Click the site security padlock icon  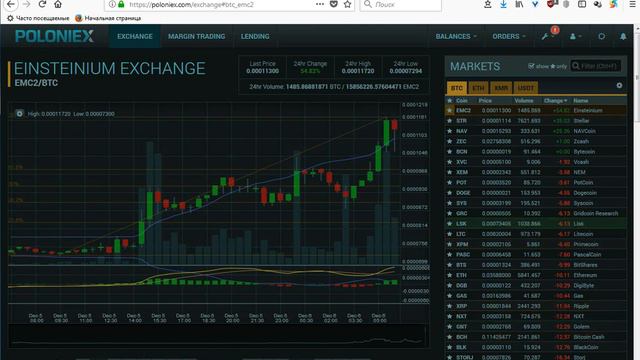(121, 4)
